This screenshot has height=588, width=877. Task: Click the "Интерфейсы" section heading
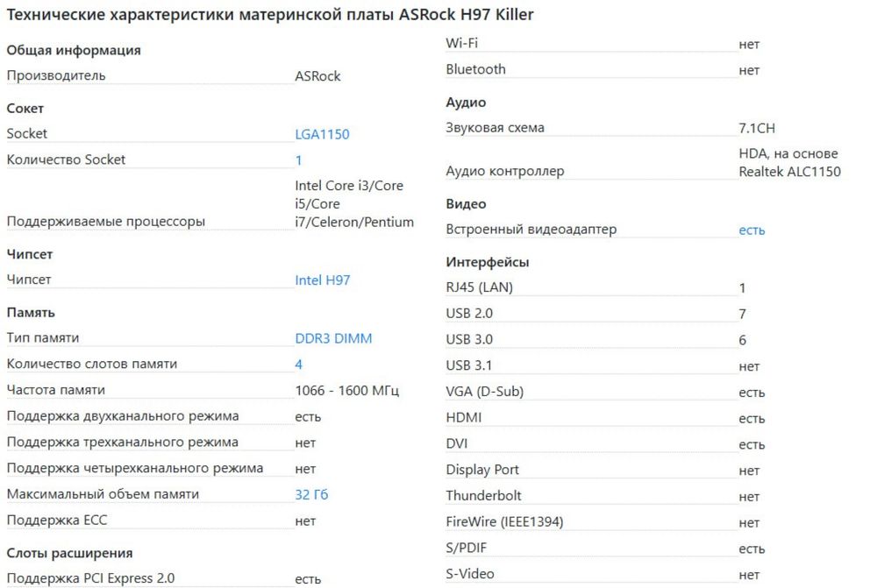[488, 262]
